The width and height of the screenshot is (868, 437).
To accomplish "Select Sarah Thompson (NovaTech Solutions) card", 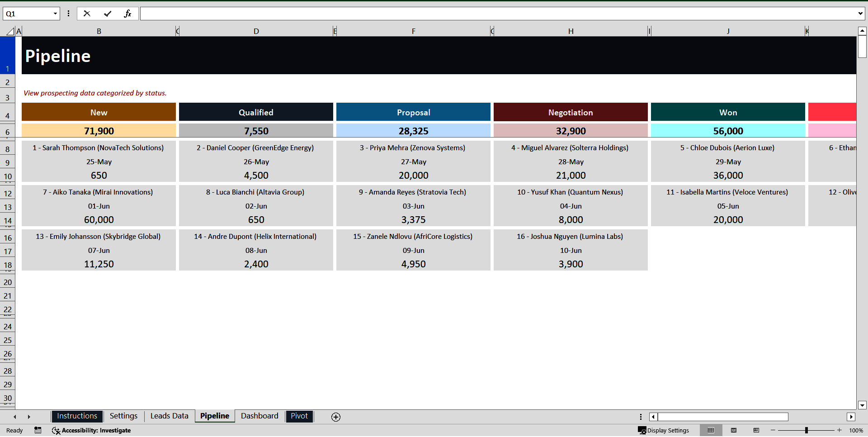I will click(x=99, y=148).
